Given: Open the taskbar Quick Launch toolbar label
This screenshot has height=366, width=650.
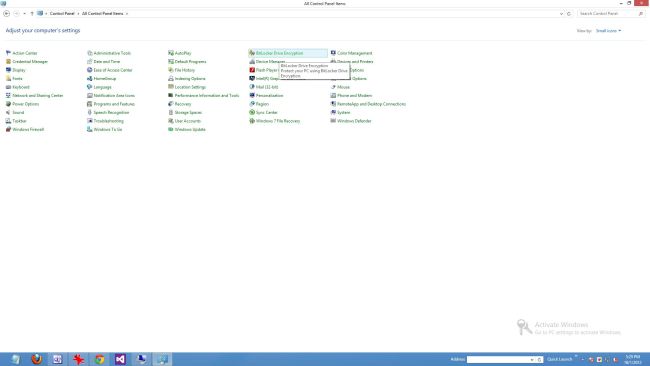Looking at the screenshot, I should [x=559, y=359].
